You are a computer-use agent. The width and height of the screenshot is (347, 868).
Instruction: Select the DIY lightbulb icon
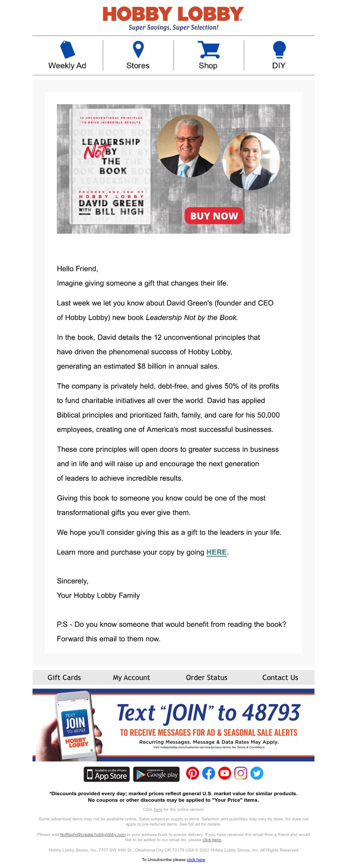[279, 49]
